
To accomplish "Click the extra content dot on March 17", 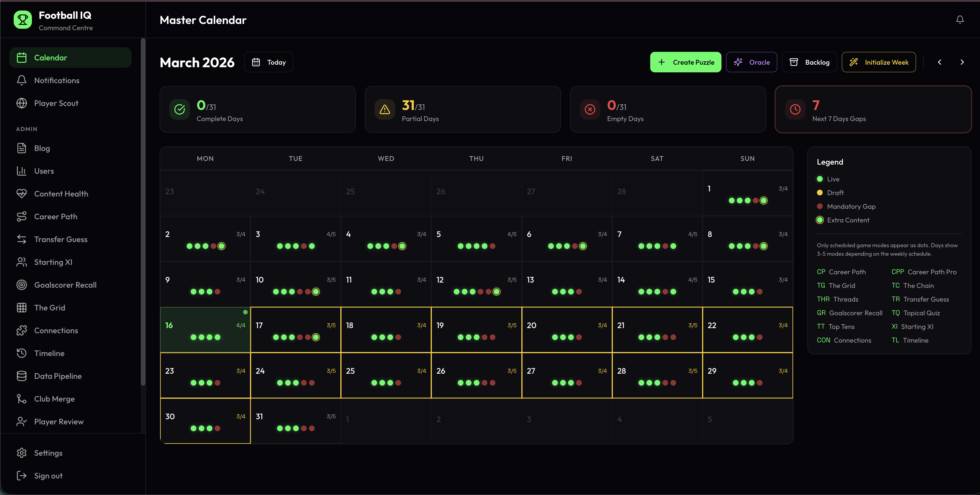I will point(316,337).
